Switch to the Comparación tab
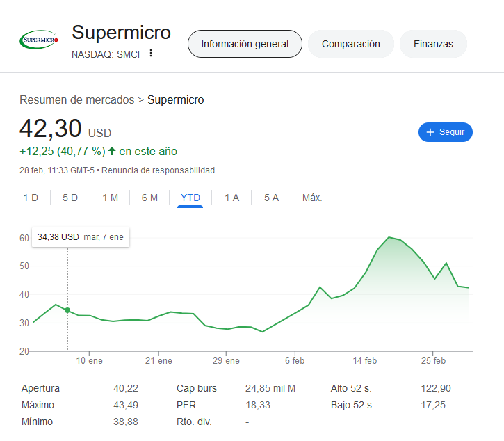The height and width of the screenshot is (441, 504). pyautogui.click(x=351, y=44)
